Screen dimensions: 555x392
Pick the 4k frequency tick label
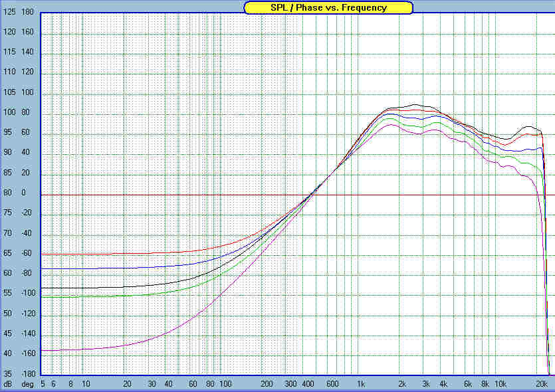(x=443, y=384)
